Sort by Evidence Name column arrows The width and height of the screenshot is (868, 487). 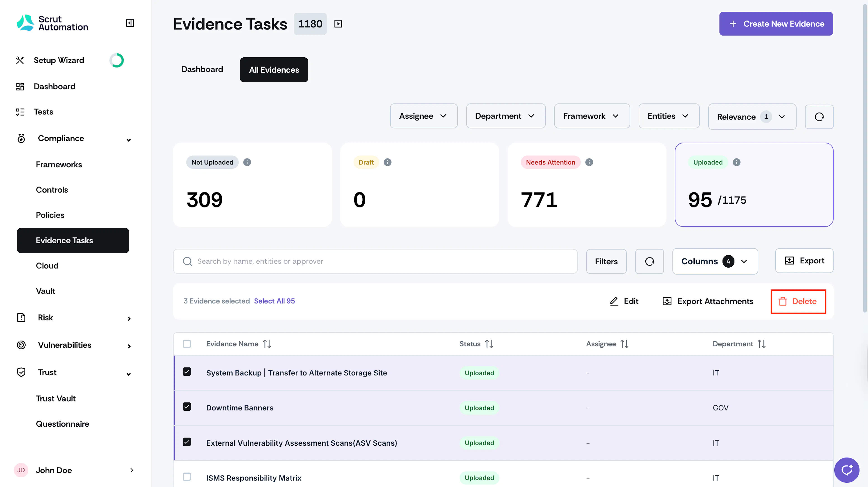(267, 344)
